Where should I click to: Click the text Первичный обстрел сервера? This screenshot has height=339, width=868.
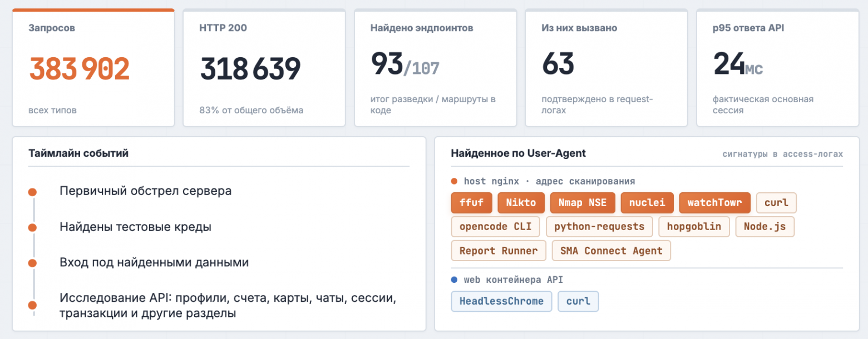[x=145, y=191]
